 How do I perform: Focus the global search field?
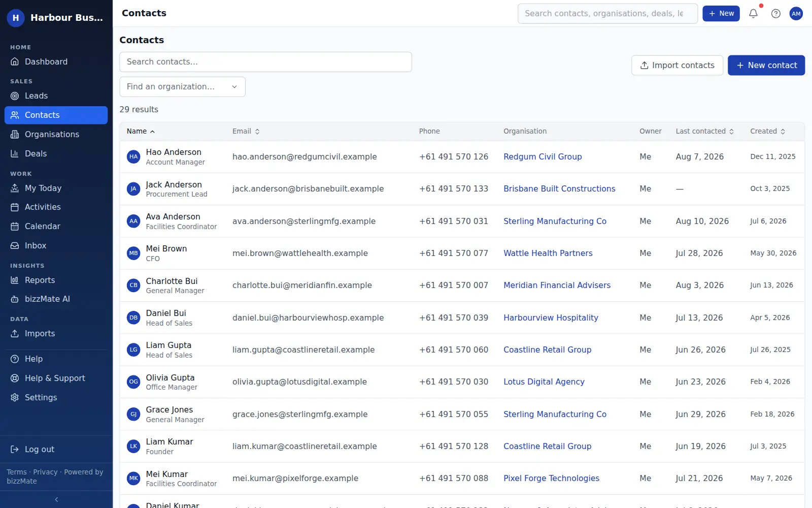tap(607, 14)
